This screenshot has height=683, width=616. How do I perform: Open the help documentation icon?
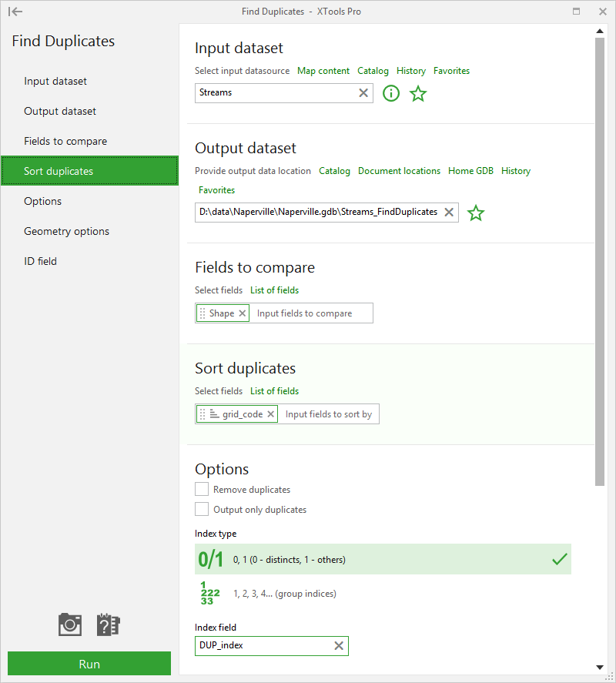[108, 624]
